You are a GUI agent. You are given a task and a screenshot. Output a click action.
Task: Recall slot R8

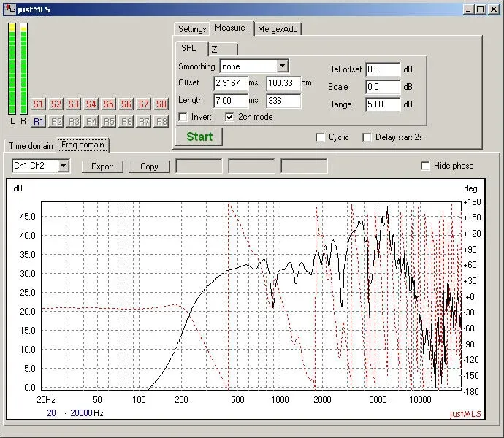[x=161, y=122]
